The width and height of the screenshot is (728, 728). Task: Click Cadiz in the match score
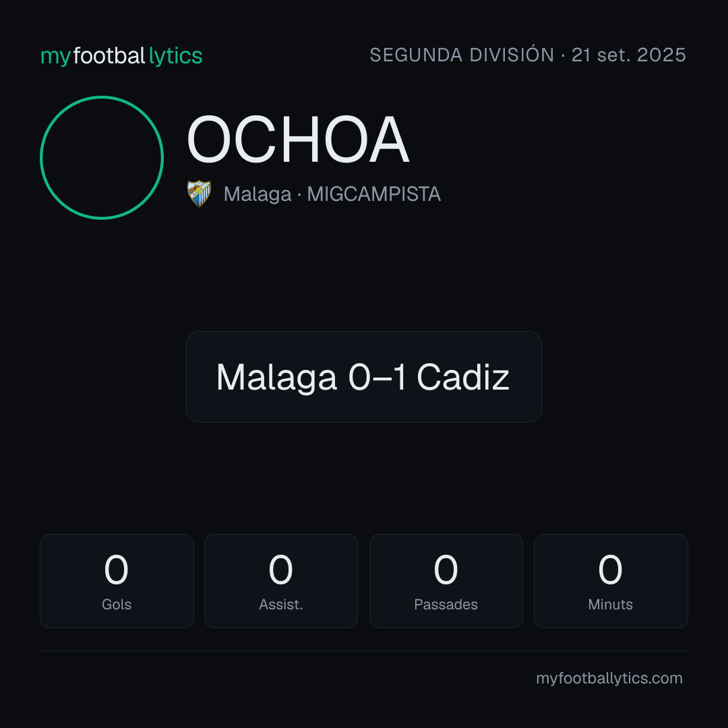[x=463, y=377]
